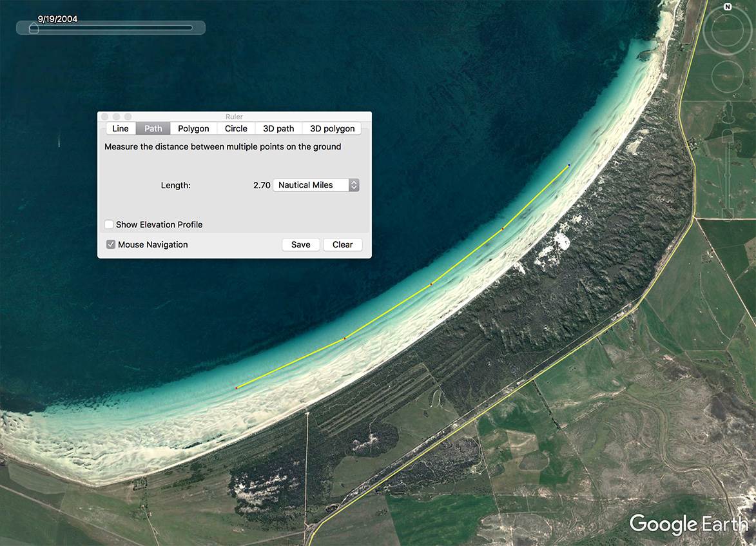Open the Nautical Miles units dropdown
The image size is (756, 546).
(316, 185)
